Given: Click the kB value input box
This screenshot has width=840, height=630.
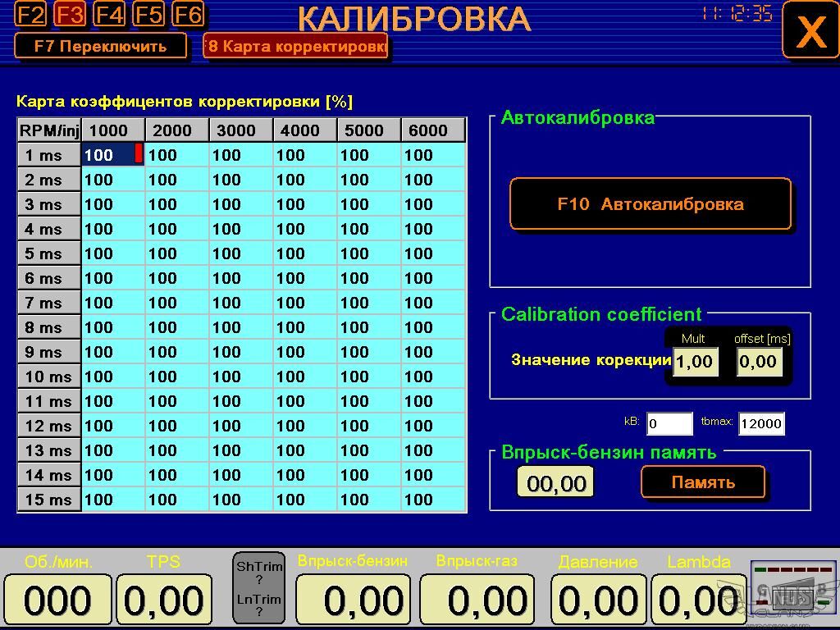Looking at the screenshot, I should click(x=669, y=424).
